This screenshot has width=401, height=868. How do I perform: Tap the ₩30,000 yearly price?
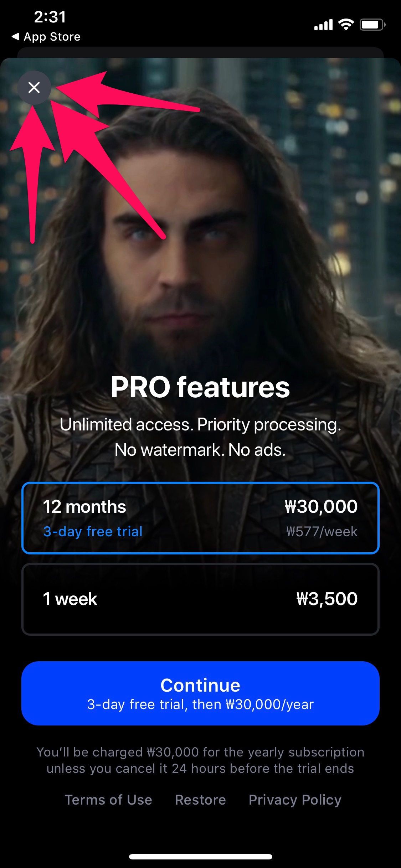(321, 506)
